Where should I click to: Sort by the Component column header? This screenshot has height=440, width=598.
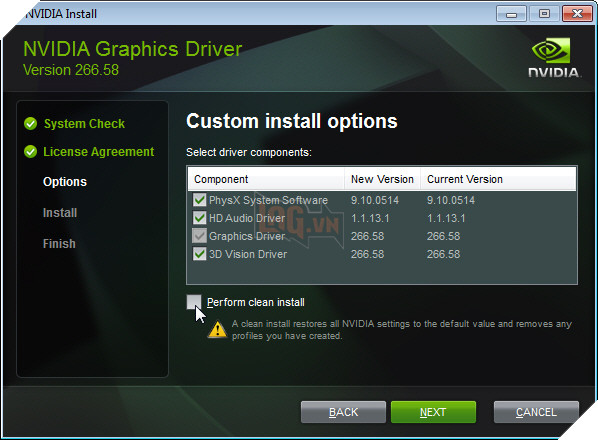tap(266, 179)
